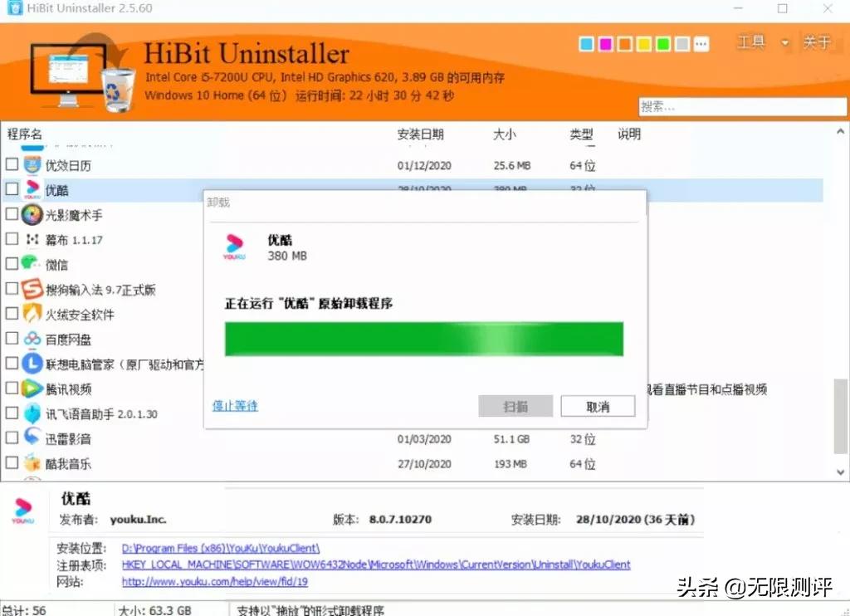Open the www.youku.com website link
850x616 pixels.
click(215, 581)
